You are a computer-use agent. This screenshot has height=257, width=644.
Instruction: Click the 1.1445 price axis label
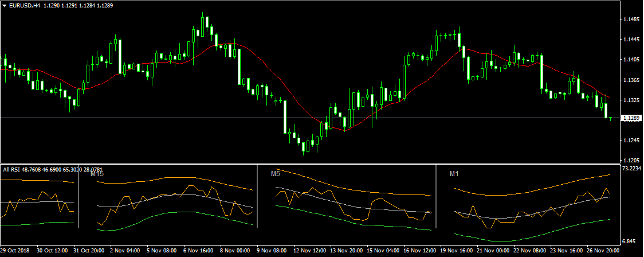click(630, 40)
